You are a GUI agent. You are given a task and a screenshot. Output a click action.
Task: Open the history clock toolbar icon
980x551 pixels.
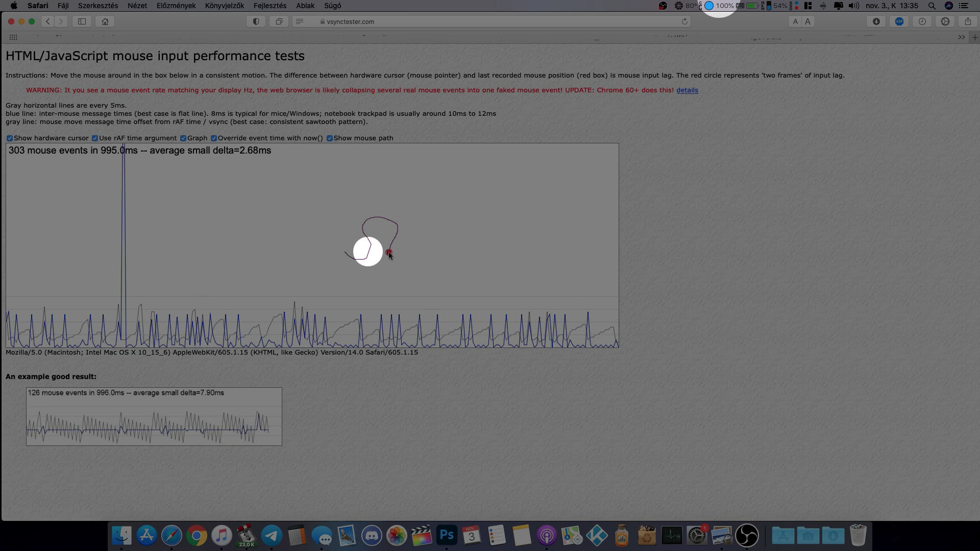[x=922, y=21]
